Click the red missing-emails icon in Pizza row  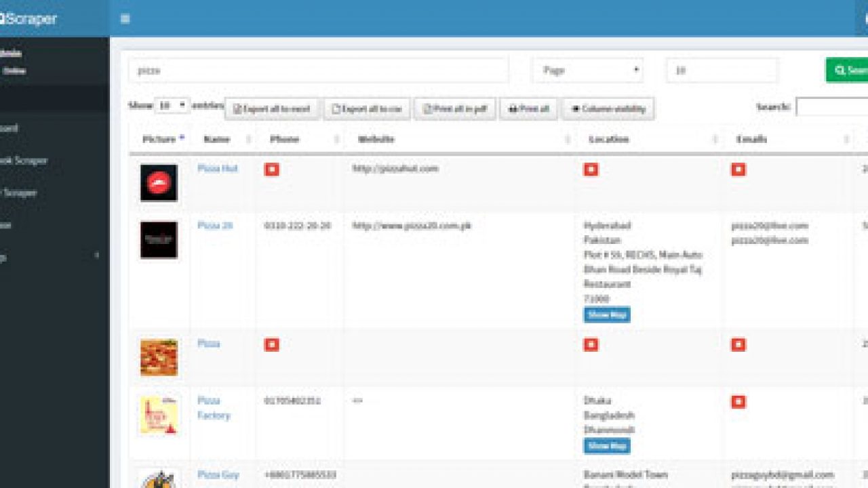(x=738, y=344)
